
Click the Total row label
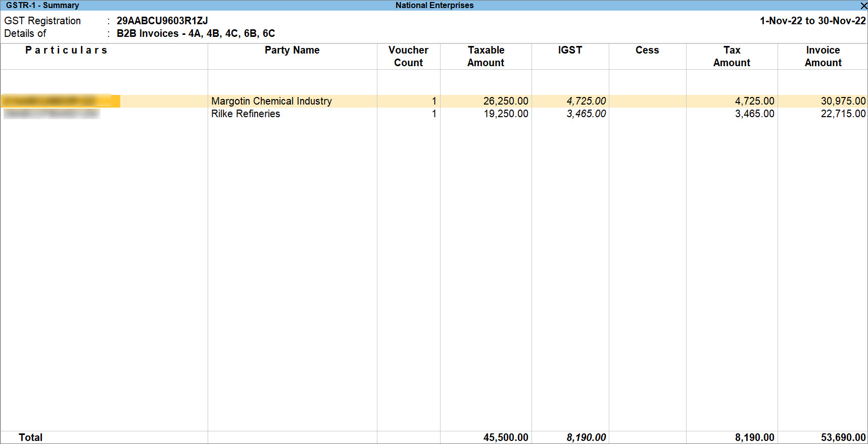(x=31, y=437)
